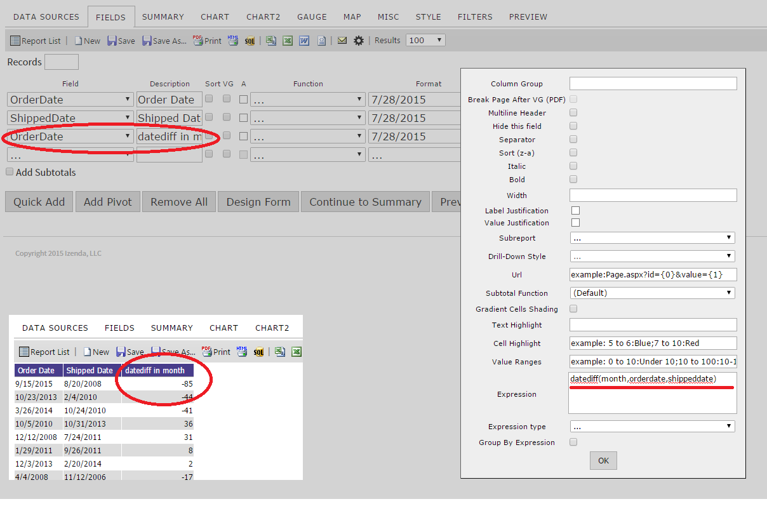
Task: Click HTML print icon in designer toolbar
Action: pos(233,41)
